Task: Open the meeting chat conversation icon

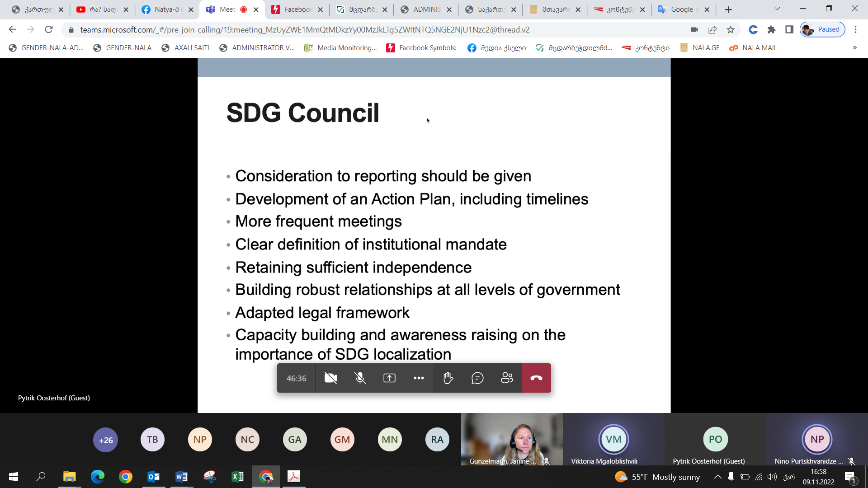Action: [477, 378]
